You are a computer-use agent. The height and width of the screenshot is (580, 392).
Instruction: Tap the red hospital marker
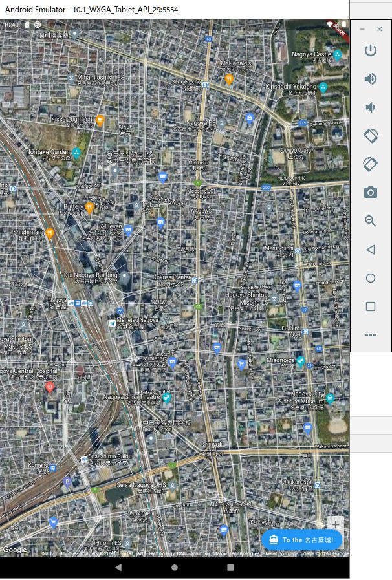(x=50, y=387)
